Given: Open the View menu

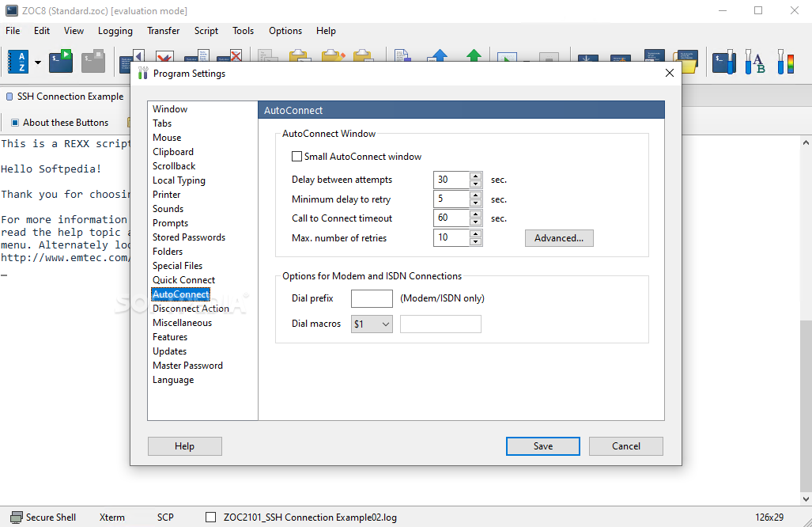Looking at the screenshot, I should [x=74, y=31].
